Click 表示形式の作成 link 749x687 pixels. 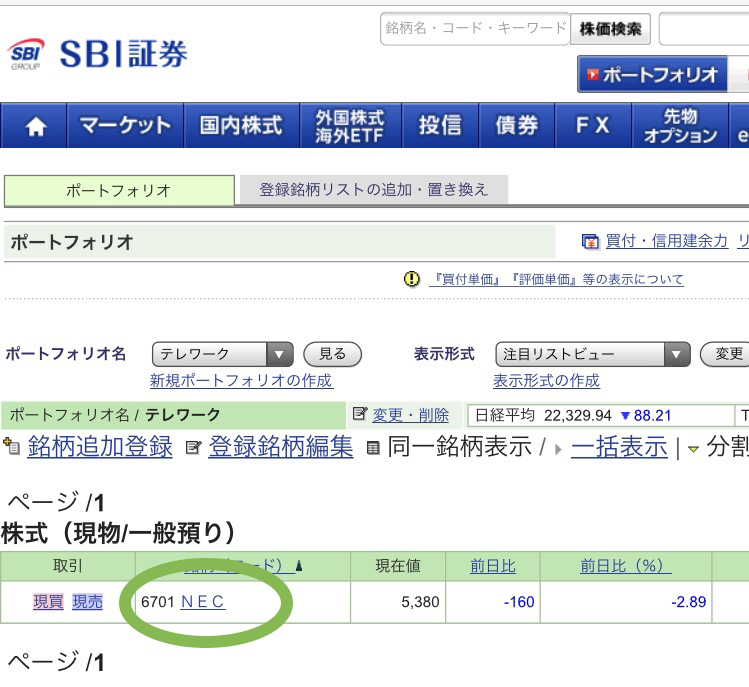coord(546,381)
